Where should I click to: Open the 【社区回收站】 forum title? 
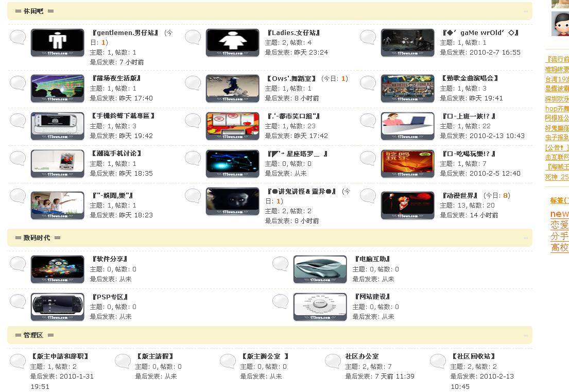[x=474, y=356]
